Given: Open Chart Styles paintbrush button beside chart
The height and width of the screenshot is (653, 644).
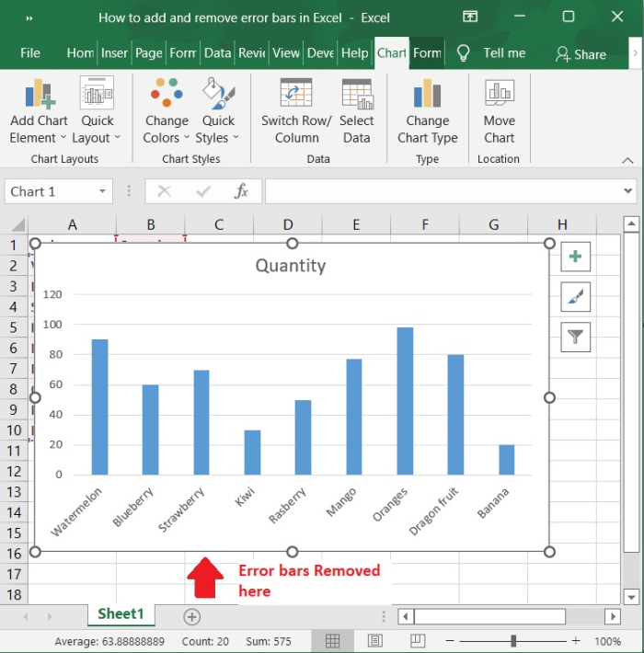Looking at the screenshot, I should [x=575, y=297].
